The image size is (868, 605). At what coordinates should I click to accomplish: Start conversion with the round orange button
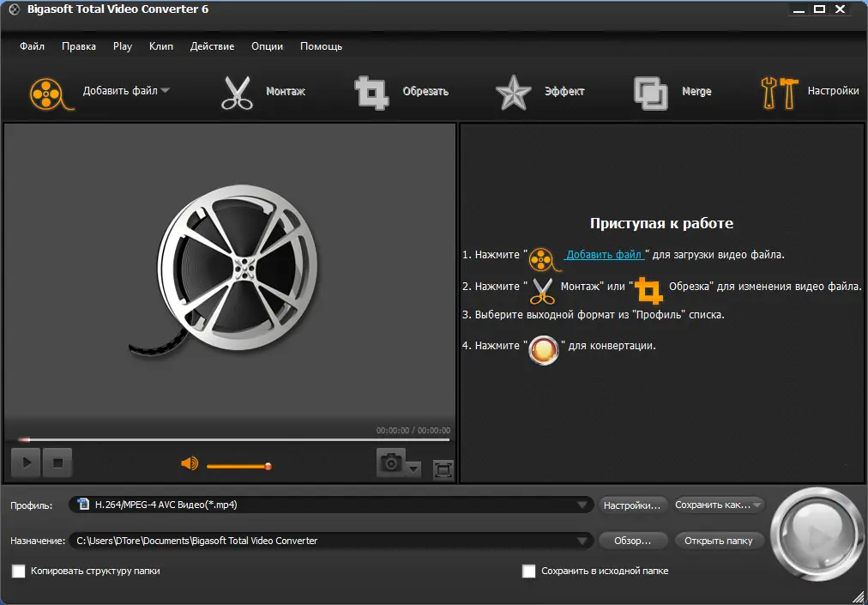click(x=817, y=534)
